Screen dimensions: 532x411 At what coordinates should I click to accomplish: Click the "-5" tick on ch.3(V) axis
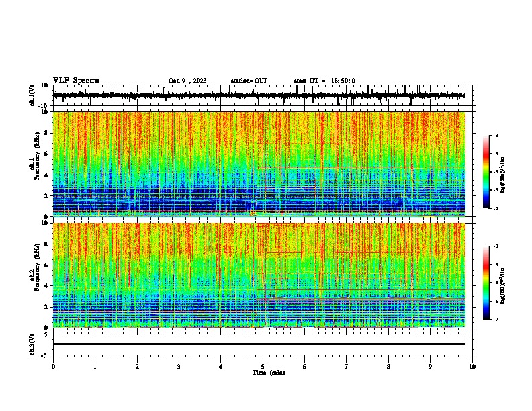click(x=46, y=355)
